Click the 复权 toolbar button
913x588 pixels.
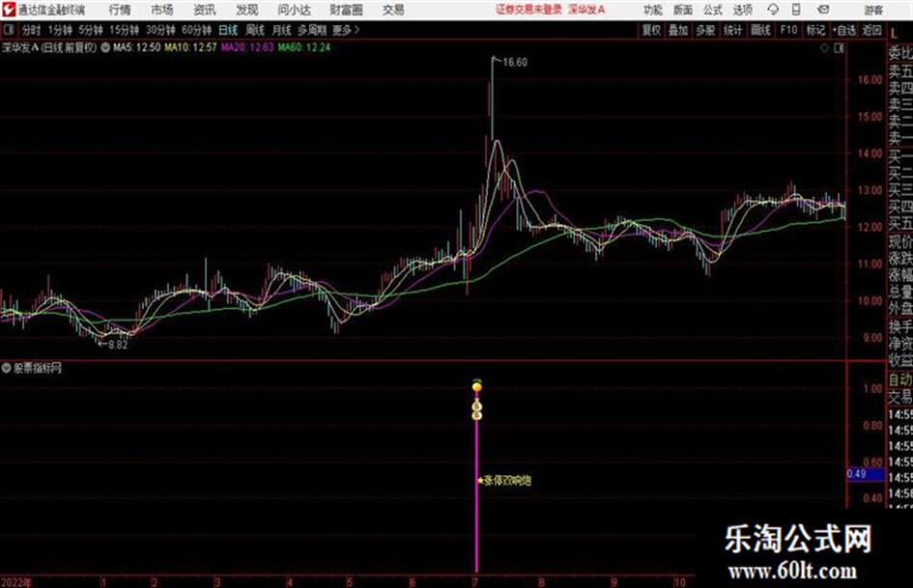651,30
